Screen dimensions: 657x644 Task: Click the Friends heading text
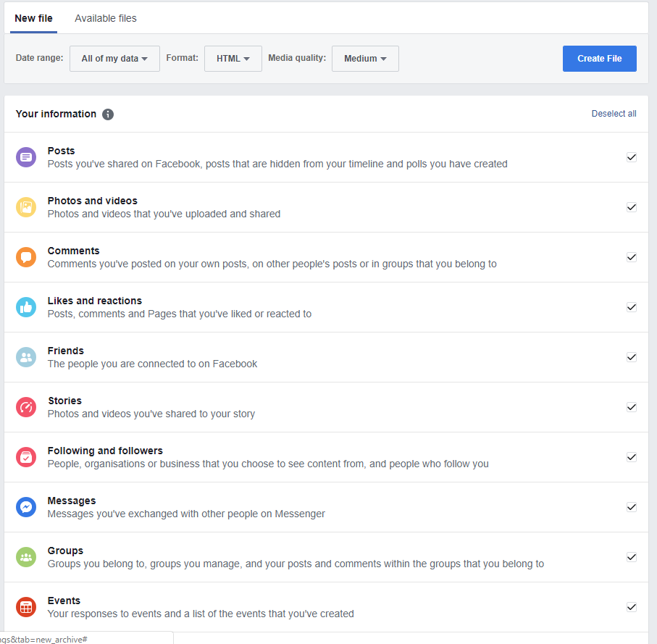click(66, 351)
